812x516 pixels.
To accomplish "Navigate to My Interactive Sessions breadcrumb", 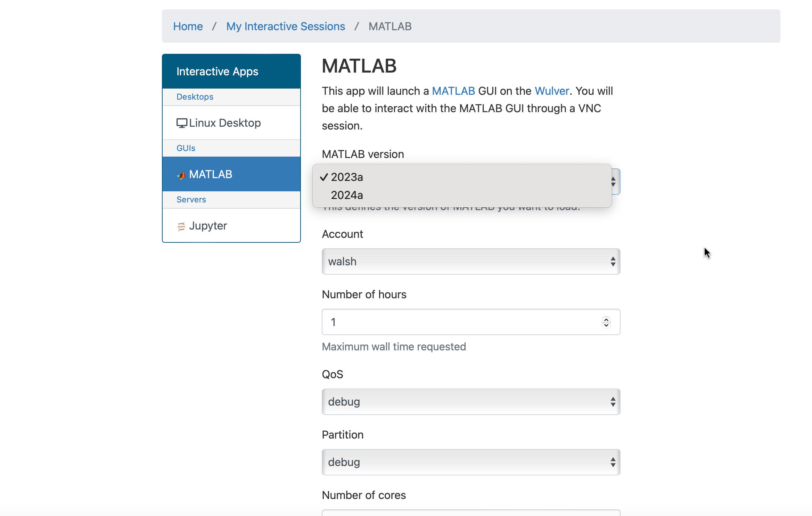I will [285, 26].
